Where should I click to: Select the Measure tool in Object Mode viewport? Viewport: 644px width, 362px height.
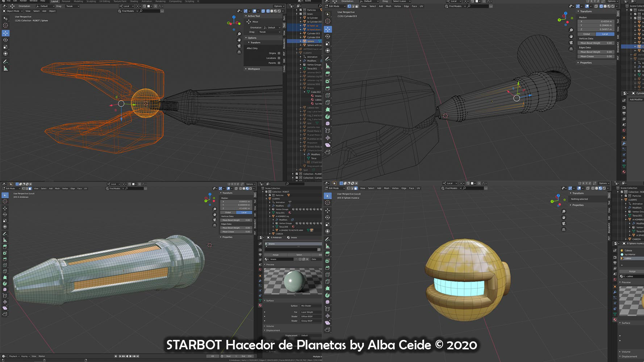coord(5,68)
